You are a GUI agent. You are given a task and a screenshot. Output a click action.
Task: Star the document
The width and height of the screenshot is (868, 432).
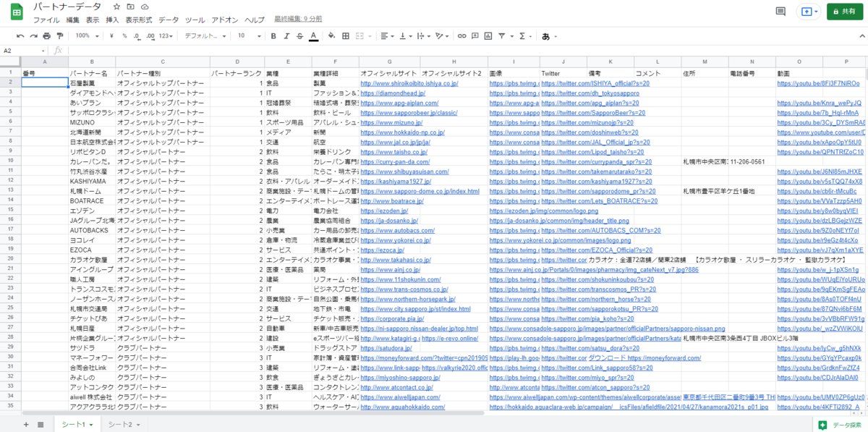(x=117, y=7)
